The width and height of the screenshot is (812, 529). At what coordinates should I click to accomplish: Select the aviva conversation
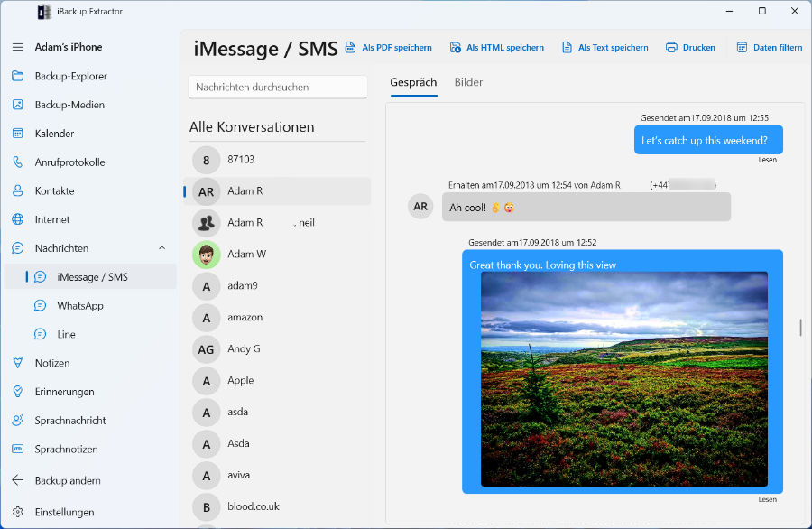(x=278, y=476)
